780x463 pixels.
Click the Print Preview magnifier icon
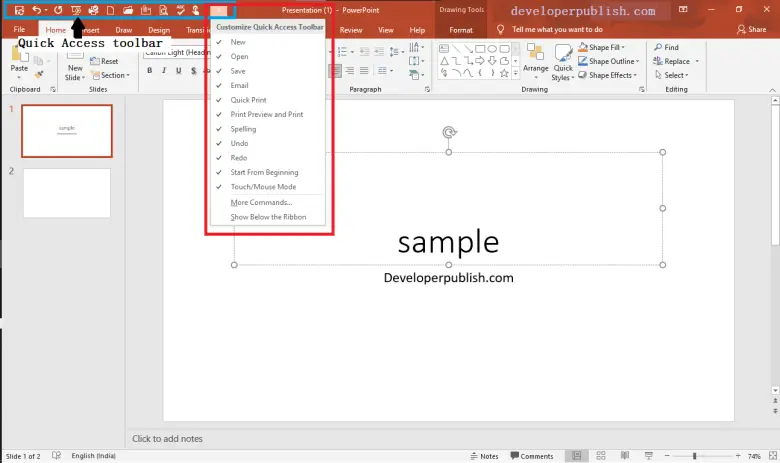coord(163,10)
